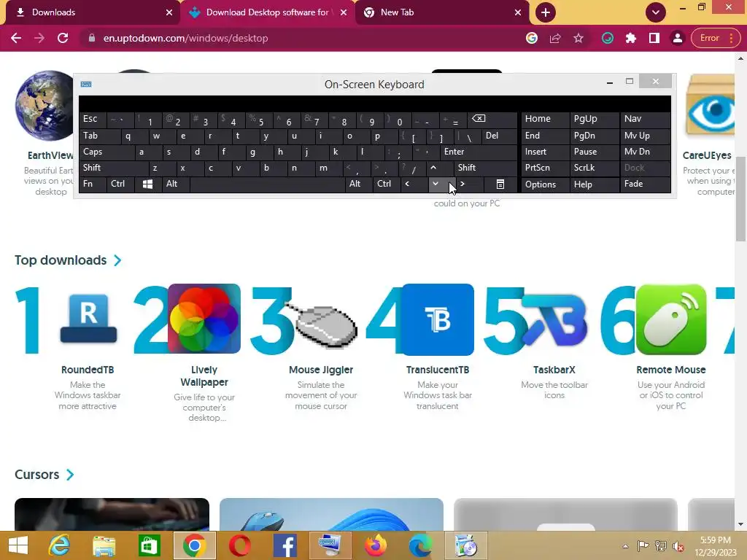Toggle the left Ctrl key
This screenshot has height=560, width=747.
coord(120,184)
